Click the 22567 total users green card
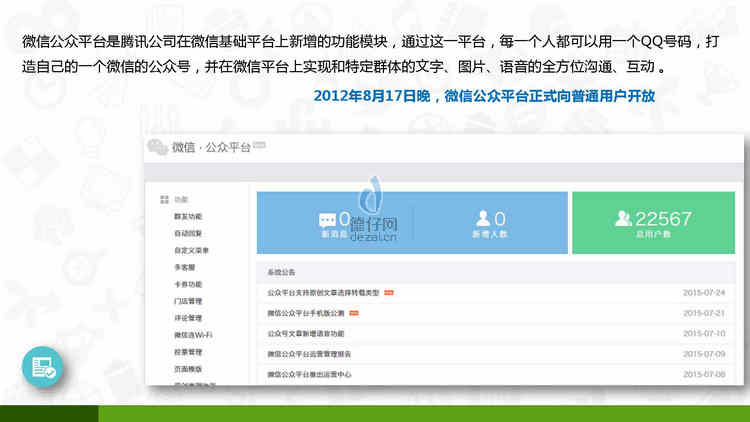This screenshot has height=422, width=750. (x=653, y=223)
